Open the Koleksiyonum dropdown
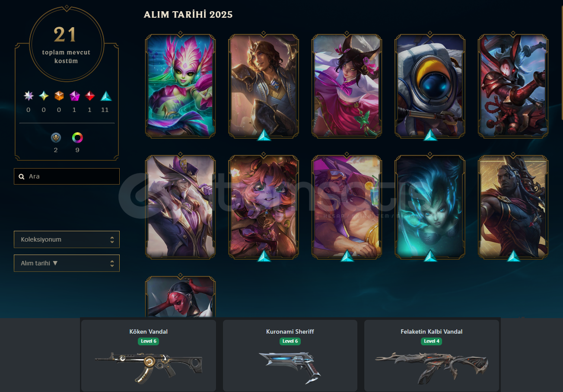563x392 pixels. 67,239
